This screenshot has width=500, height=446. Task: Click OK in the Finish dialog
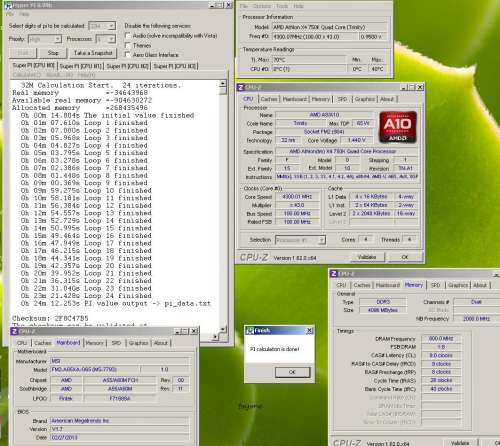tap(292, 372)
